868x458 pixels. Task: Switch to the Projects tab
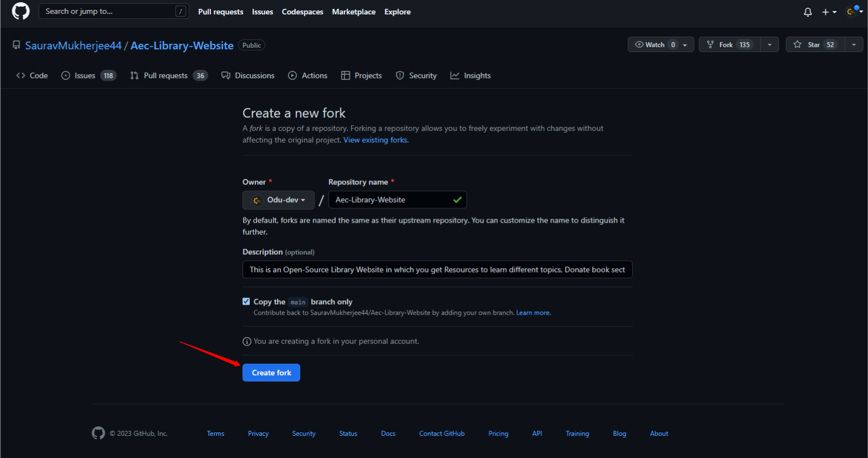tap(361, 76)
